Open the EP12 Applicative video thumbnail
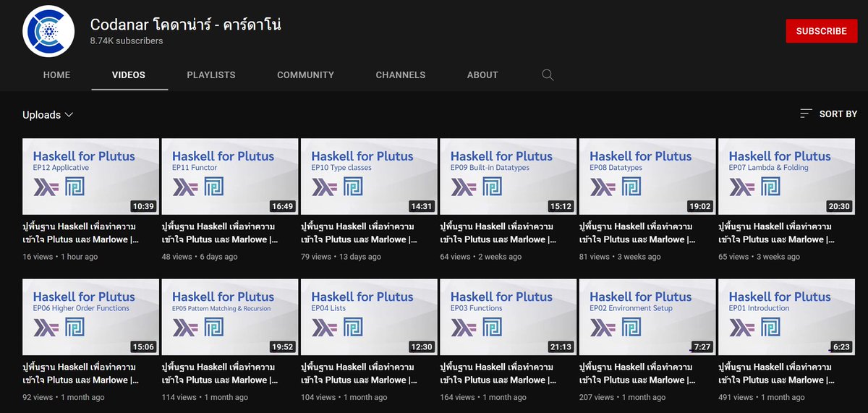The image size is (868, 413). click(x=90, y=176)
